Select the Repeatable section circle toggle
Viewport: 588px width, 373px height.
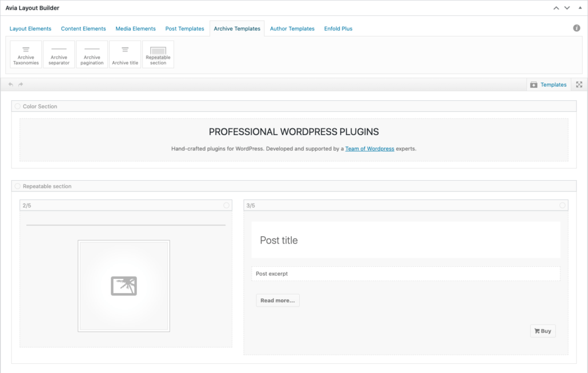coord(18,186)
